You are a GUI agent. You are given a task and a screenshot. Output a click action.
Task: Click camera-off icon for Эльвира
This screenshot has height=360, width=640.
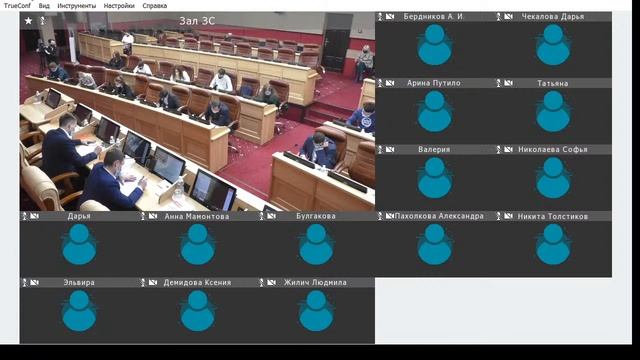pyautogui.click(x=35, y=282)
